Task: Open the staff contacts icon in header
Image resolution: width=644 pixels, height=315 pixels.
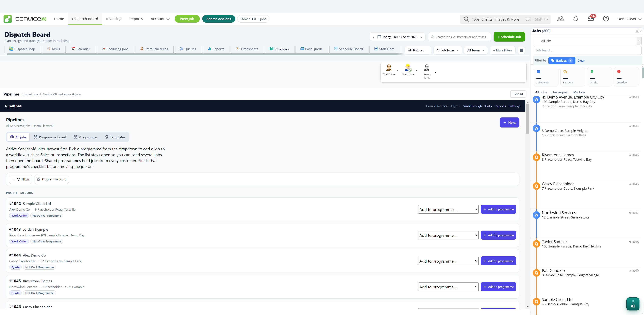Action: [x=560, y=19]
